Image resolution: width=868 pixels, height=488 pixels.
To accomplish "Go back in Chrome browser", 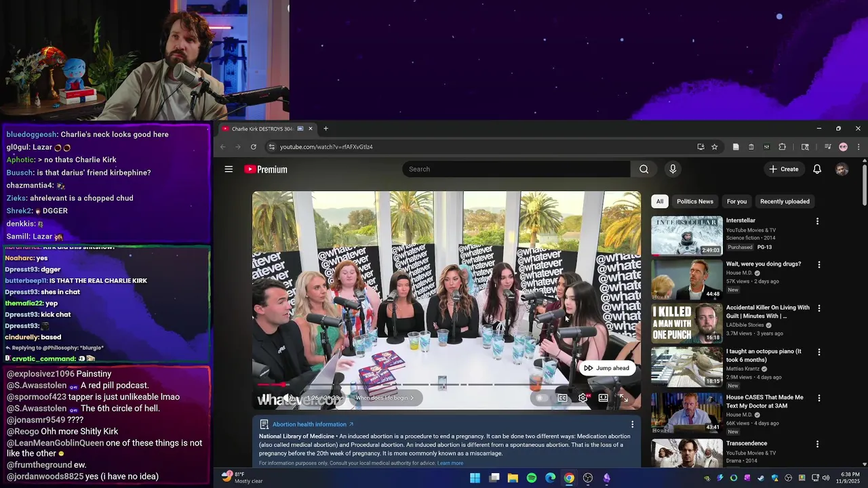I will pyautogui.click(x=222, y=147).
